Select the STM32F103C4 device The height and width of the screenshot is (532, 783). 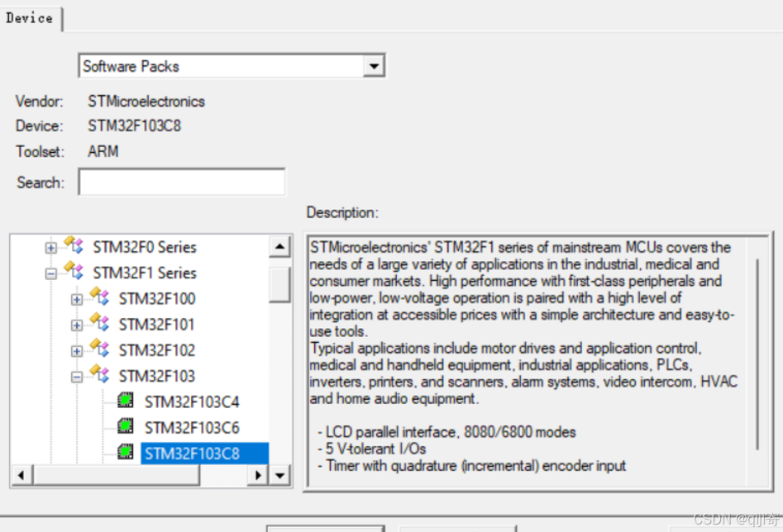[x=193, y=402]
